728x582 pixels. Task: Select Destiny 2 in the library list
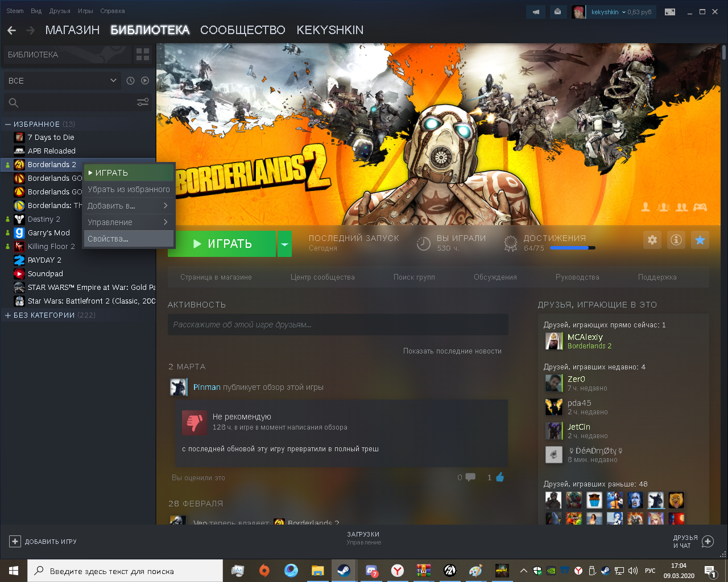click(x=44, y=219)
